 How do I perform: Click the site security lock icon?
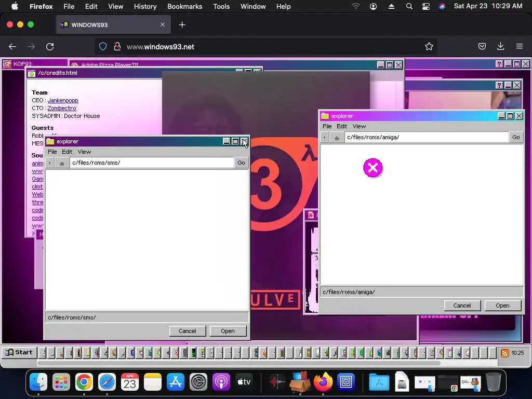pos(117,46)
